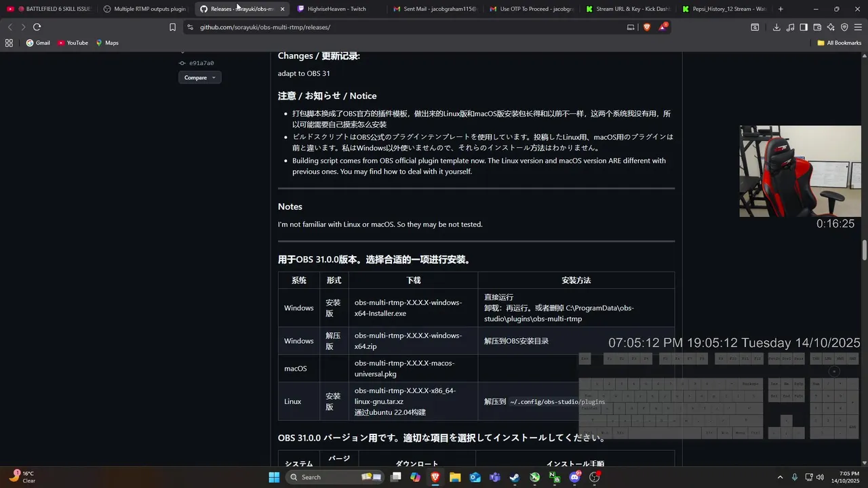Image resolution: width=868 pixels, height=488 pixels.
Task: Click the webcam overlay thumbnail
Action: [x=800, y=171]
